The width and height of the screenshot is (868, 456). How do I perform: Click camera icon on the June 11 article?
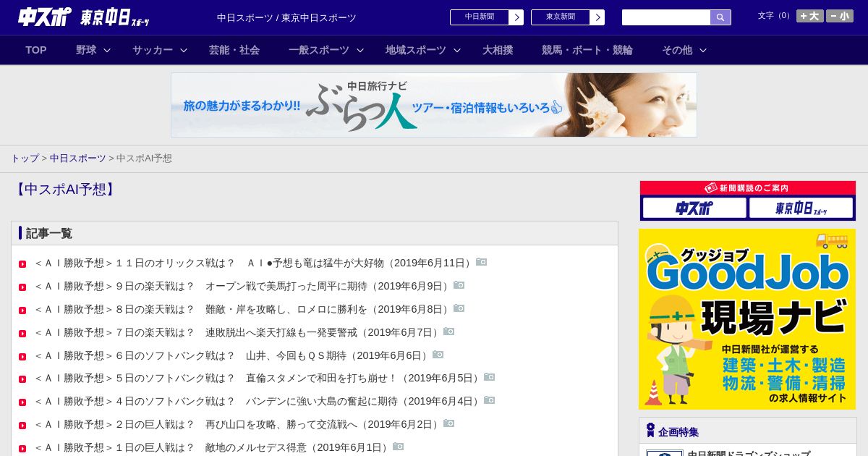[482, 262]
